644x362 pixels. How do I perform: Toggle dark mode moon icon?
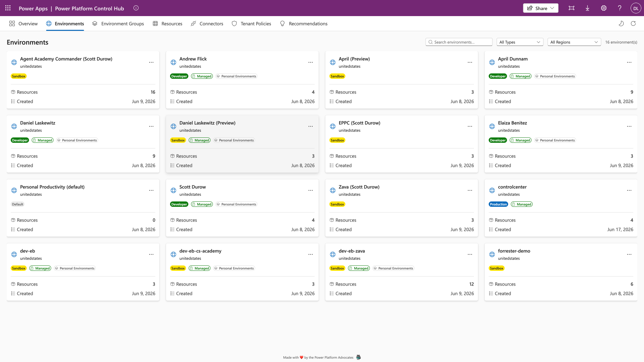point(621,23)
